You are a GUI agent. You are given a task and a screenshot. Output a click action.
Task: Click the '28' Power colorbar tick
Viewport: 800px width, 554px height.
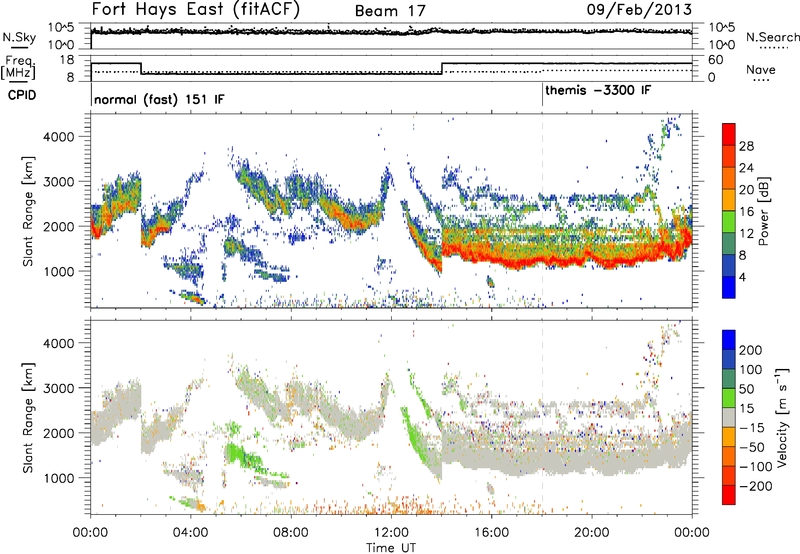tap(746, 146)
